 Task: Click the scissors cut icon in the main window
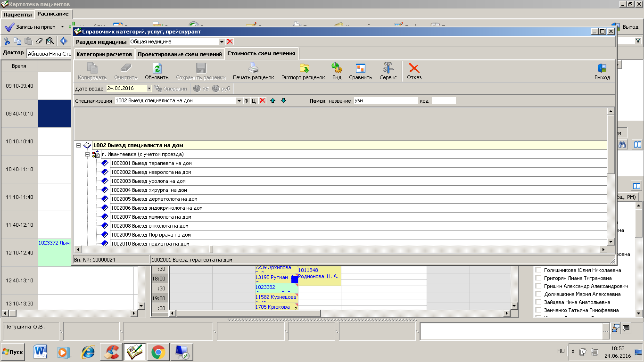(7, 41)
